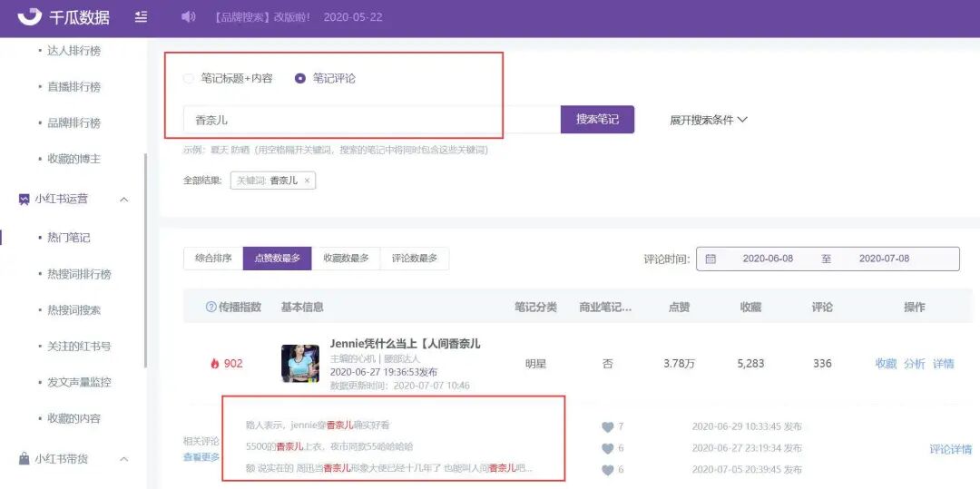The image size is (980, 489).
Task: Click the Jennie note thumbnail image
Action: click(x=300, y=364)
